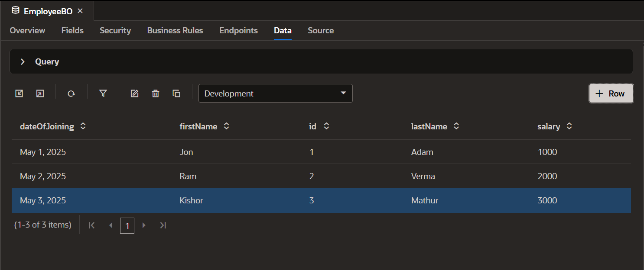Viewport: 644px width, 270px height.
Task: Click the duplicate row icon
Action: pos(176,93)
